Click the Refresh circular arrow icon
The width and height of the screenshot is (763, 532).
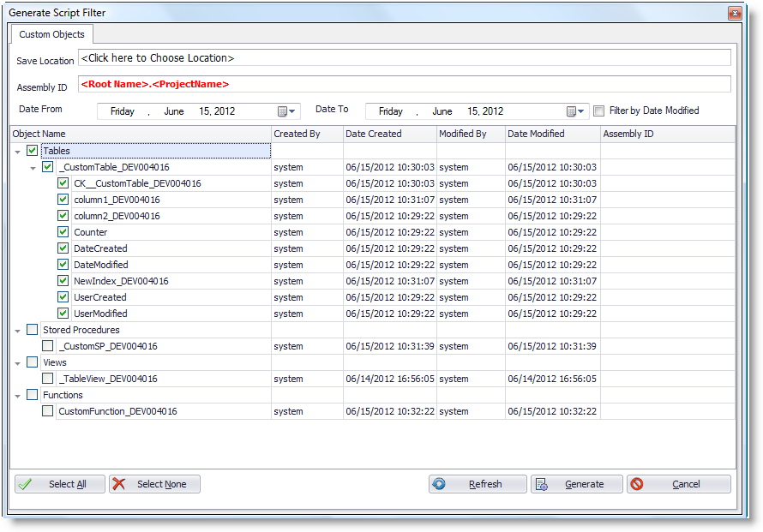(439, 484)
